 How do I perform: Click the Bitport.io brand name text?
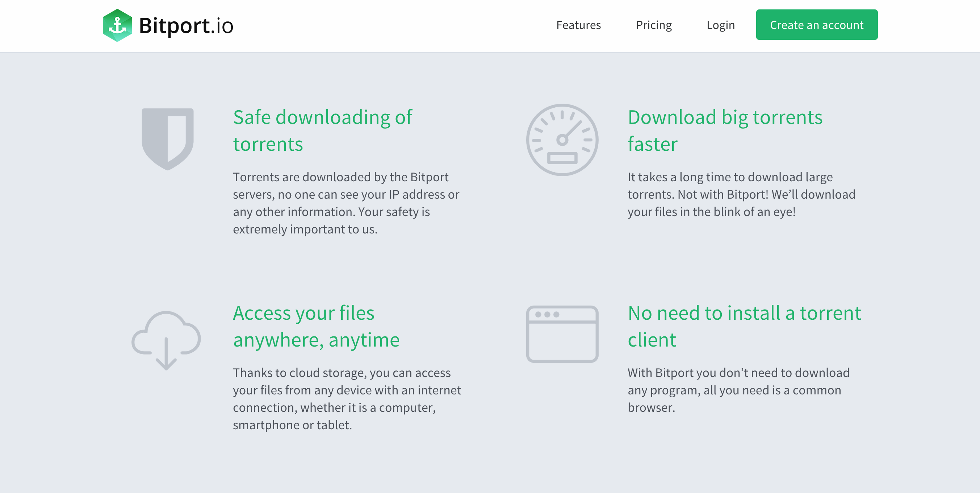pos(186,25)
